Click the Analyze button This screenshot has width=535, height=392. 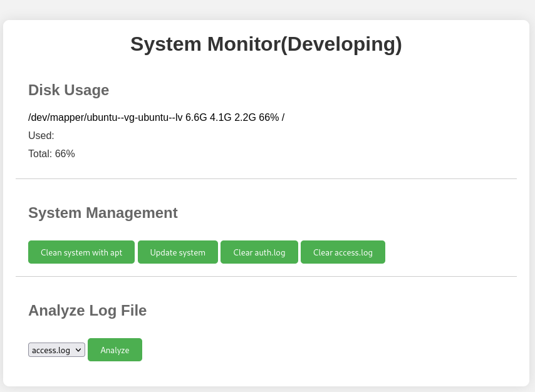(x=115, y=349)
